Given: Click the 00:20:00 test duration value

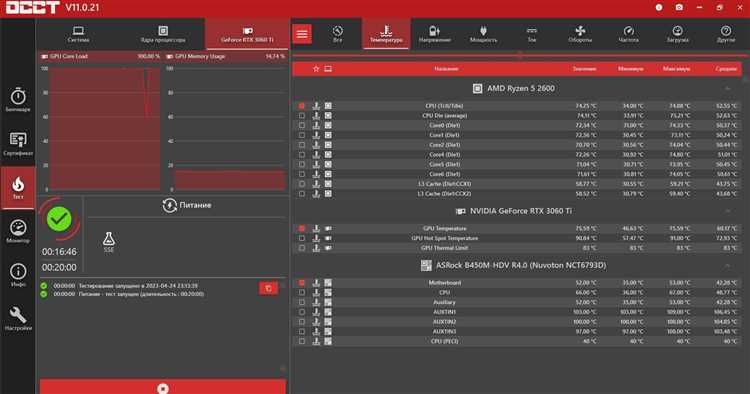Looking at the screenshot, I should point(59,267).
